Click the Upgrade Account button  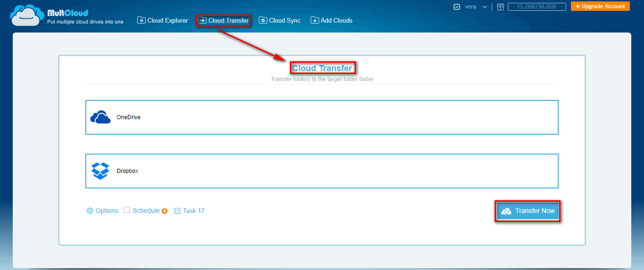pyautogui.click(x=600, y=6)
